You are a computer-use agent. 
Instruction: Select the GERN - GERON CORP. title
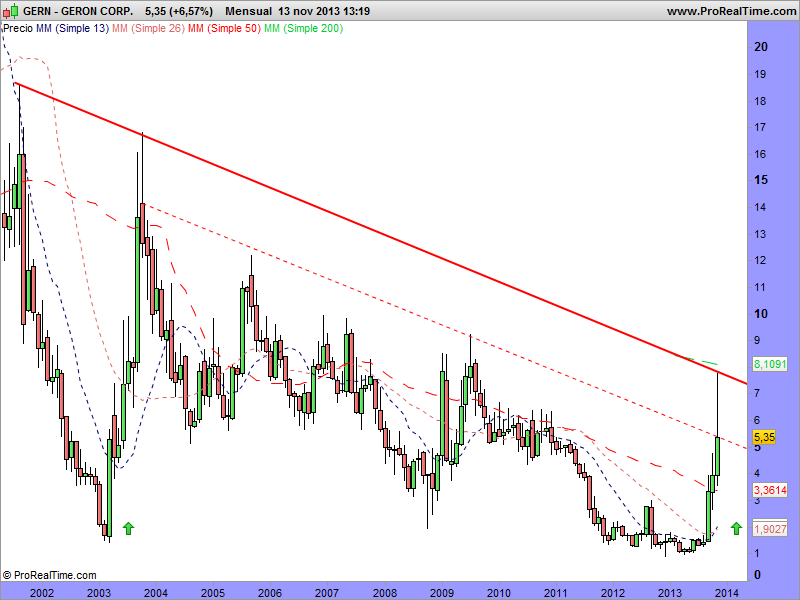click(x=78, y=11)
